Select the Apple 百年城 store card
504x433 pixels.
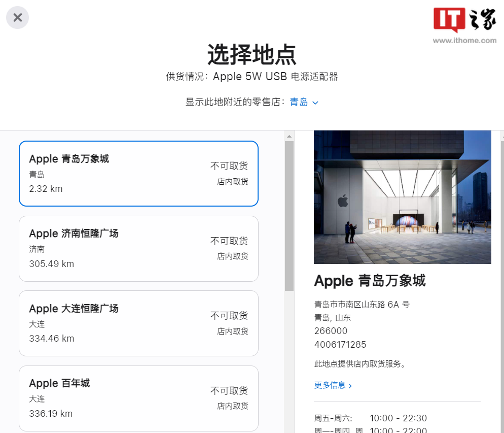pyautogui.click(x=138, y=398)
